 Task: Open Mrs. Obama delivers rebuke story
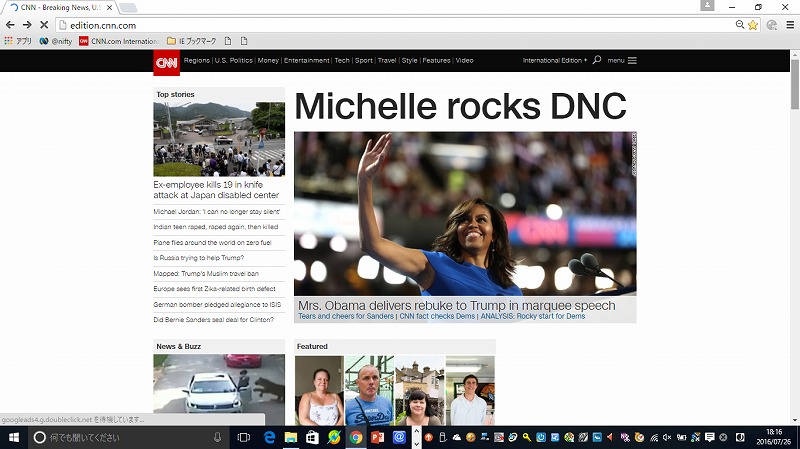457,305
